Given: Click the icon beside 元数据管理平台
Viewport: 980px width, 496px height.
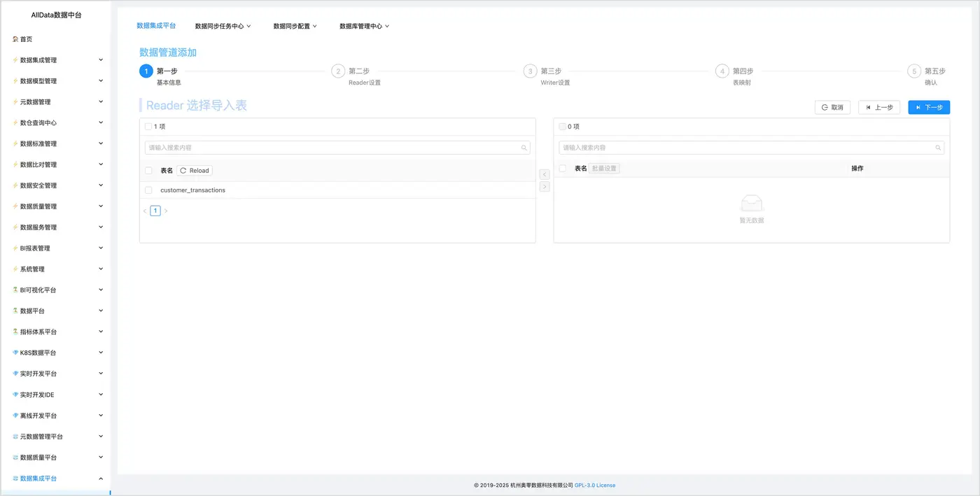Looking at the screenshot, I should 15,437.
